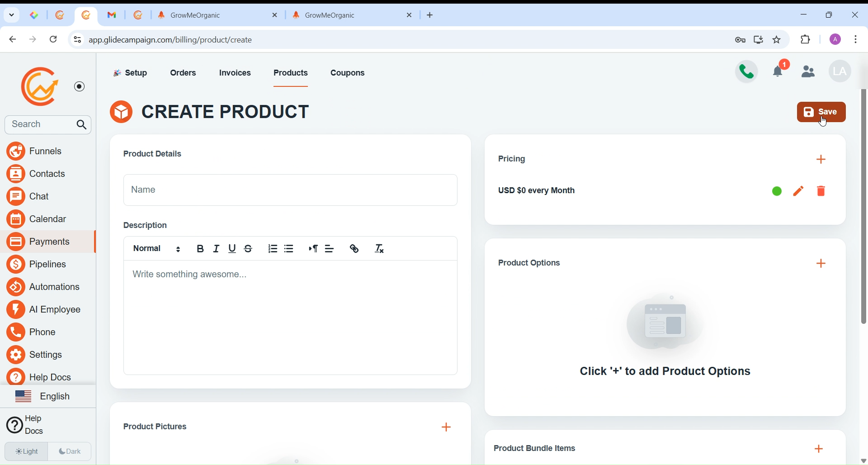Expand Product Options with plus button
868x465 pixels.
[x=821, y=264]
